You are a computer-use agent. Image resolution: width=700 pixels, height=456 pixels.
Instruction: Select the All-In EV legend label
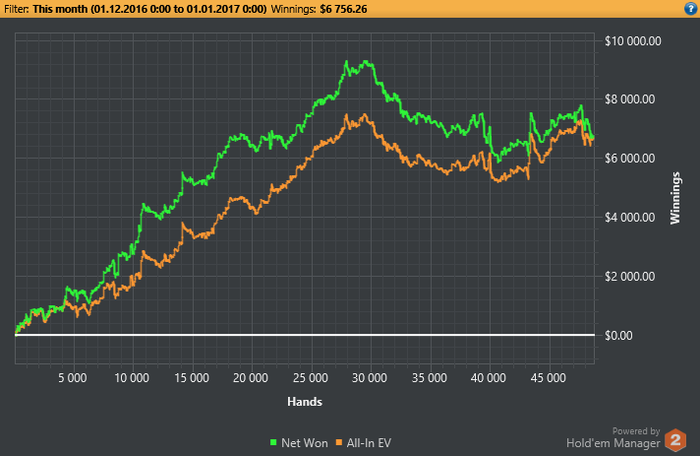coord(369,443)
